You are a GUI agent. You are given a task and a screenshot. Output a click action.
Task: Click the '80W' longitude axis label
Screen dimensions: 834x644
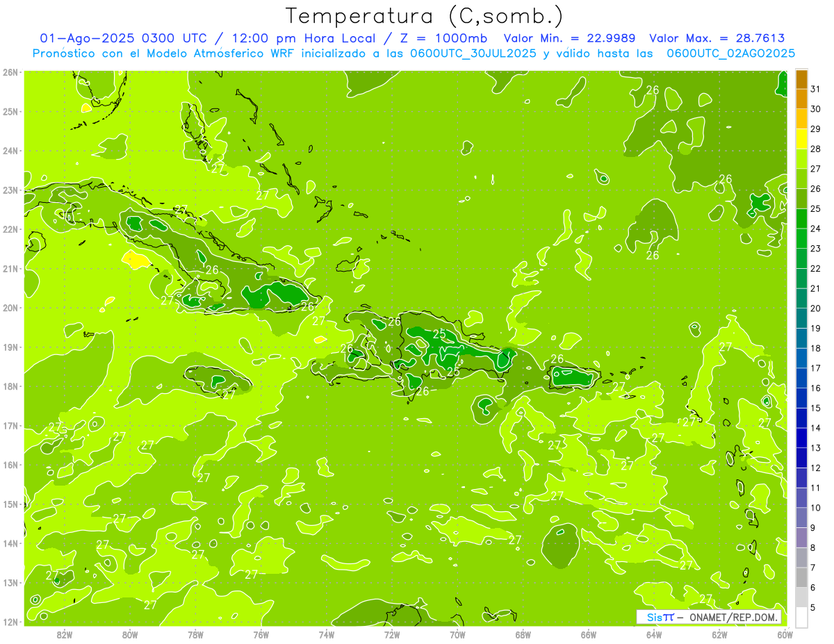[x=130, y=634]
